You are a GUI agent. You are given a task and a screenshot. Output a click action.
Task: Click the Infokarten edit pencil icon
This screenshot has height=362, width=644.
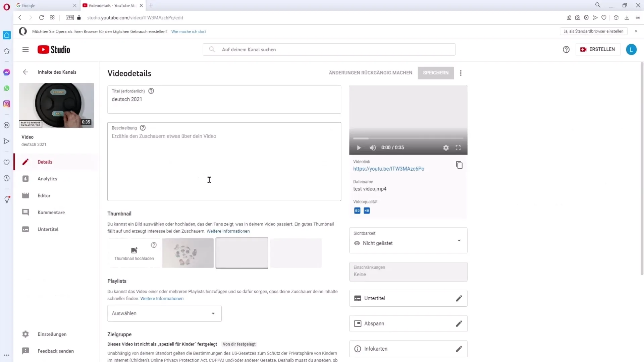[459, 349]
